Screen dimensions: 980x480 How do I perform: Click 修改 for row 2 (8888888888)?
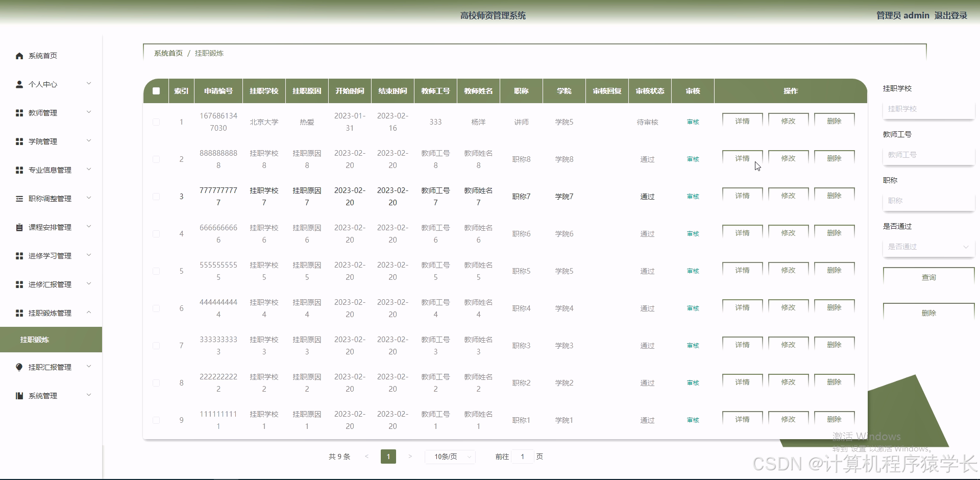pyautogui.click(x=788, y=158)
